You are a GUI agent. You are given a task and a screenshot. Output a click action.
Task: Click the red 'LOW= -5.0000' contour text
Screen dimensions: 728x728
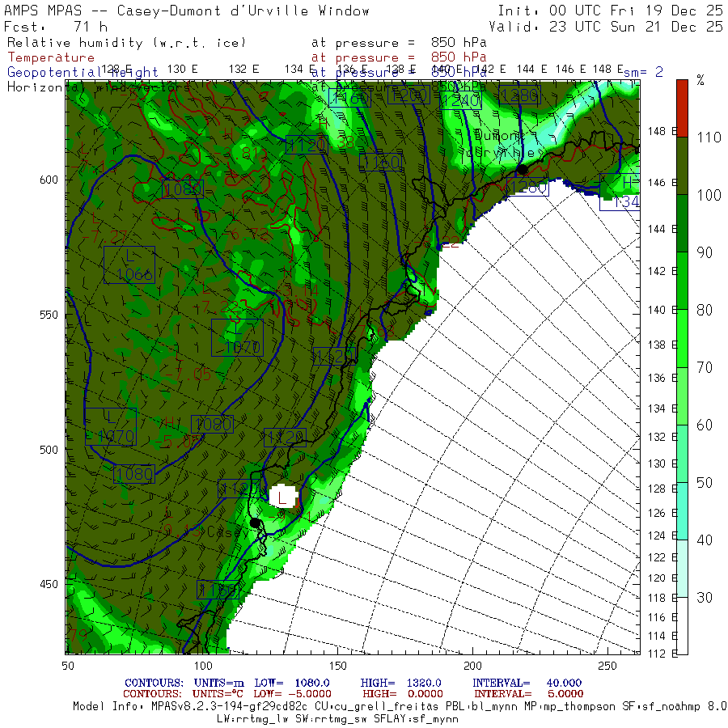point(293,694)
